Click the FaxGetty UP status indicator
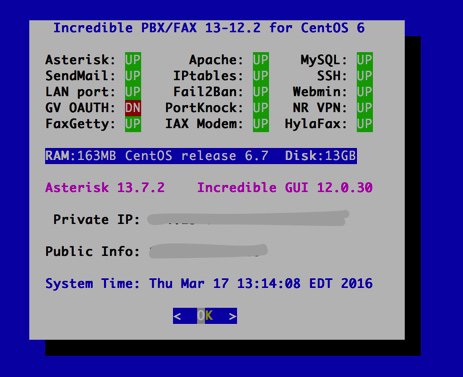 (x=133, y=124)
